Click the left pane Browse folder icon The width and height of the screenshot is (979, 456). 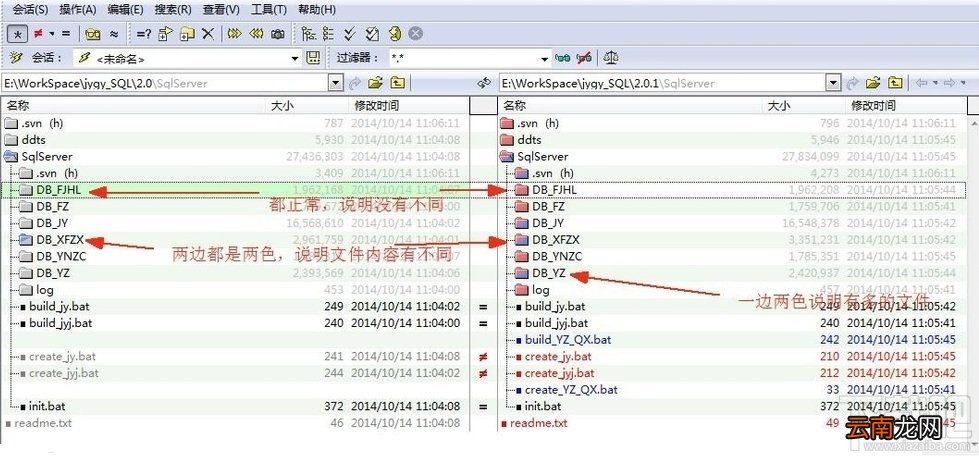(x=375, y=82)
